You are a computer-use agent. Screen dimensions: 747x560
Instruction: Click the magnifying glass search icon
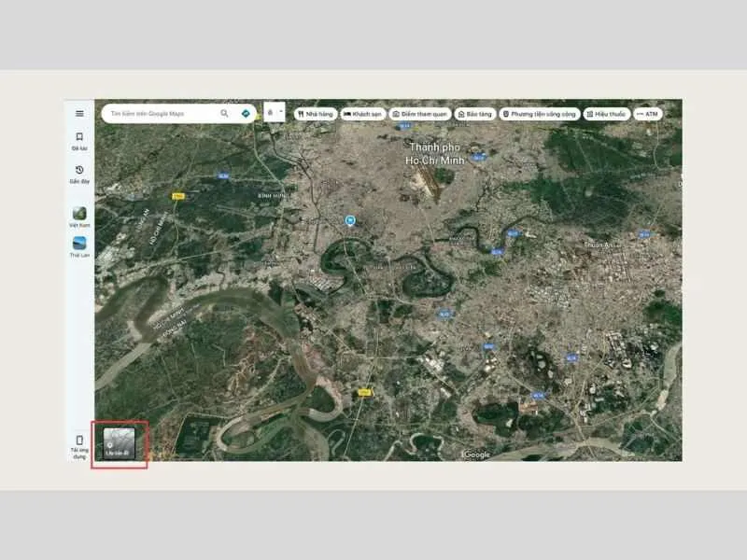[x=224, y=113]
